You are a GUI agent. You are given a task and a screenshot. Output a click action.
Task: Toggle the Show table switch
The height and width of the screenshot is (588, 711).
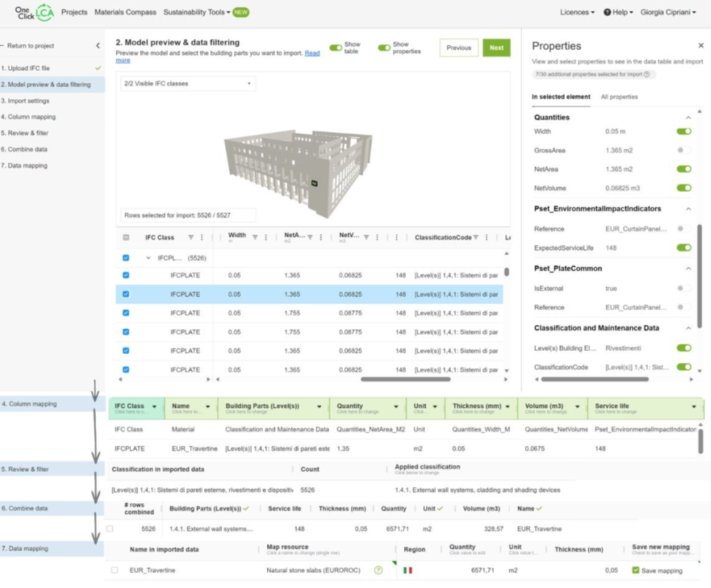pos(336,48)
